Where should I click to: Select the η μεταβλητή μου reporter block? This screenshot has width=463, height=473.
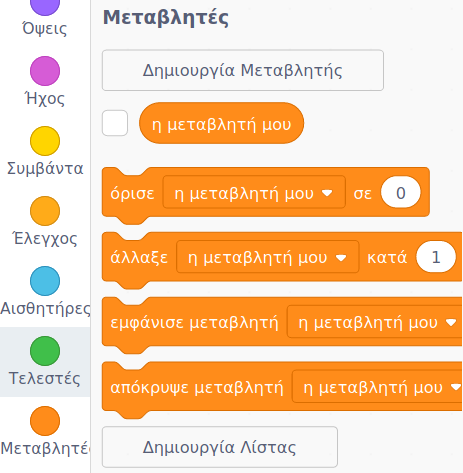pos(221,123)
